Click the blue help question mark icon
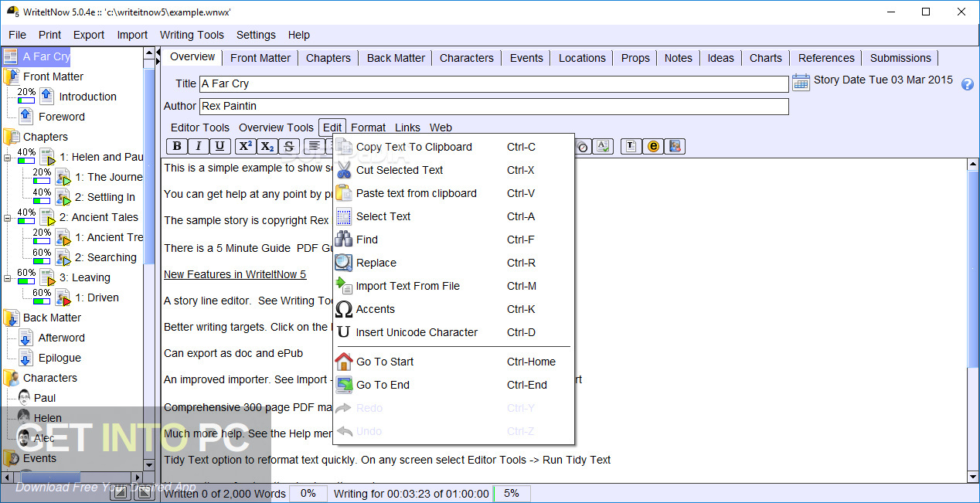This screenshot has height=503, width=980. (967, 84)
